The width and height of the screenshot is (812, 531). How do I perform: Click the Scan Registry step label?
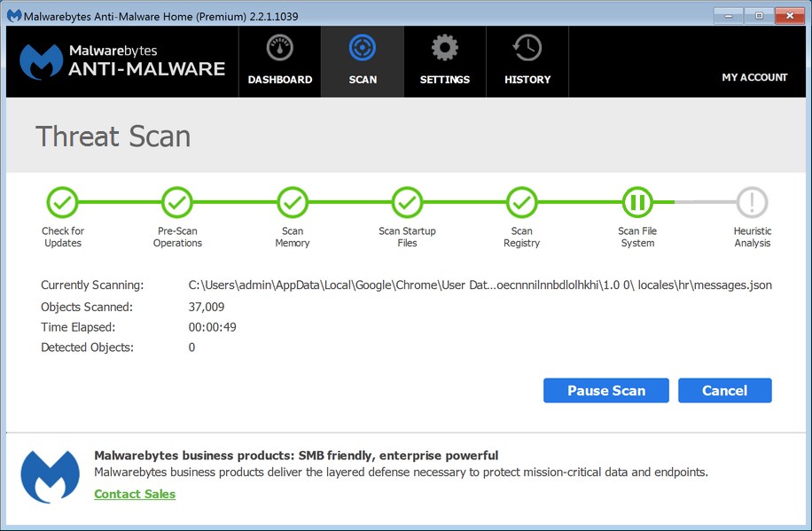[x=522, y=237]
